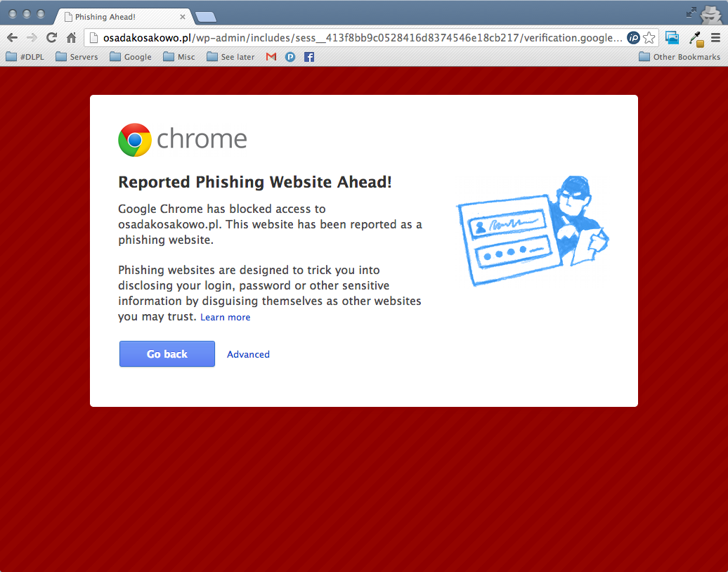Click the Gmail bookmark icon

click(x=271, y=57)
